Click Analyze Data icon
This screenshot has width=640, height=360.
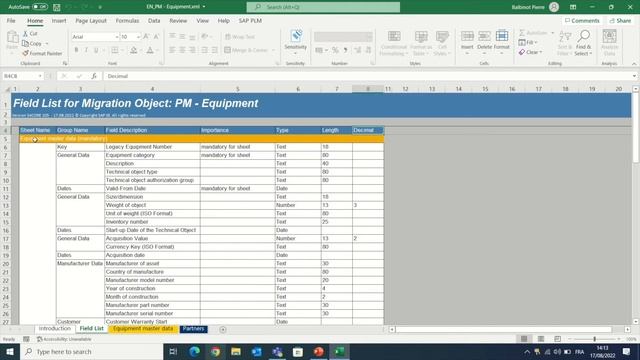point(609,37)
